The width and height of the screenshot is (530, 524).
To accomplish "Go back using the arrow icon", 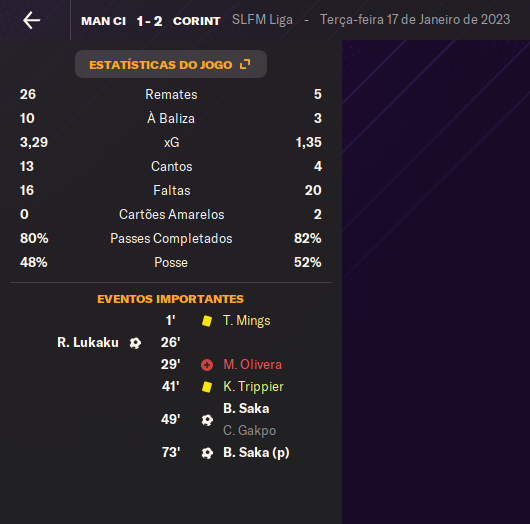I will pos(31,20).
